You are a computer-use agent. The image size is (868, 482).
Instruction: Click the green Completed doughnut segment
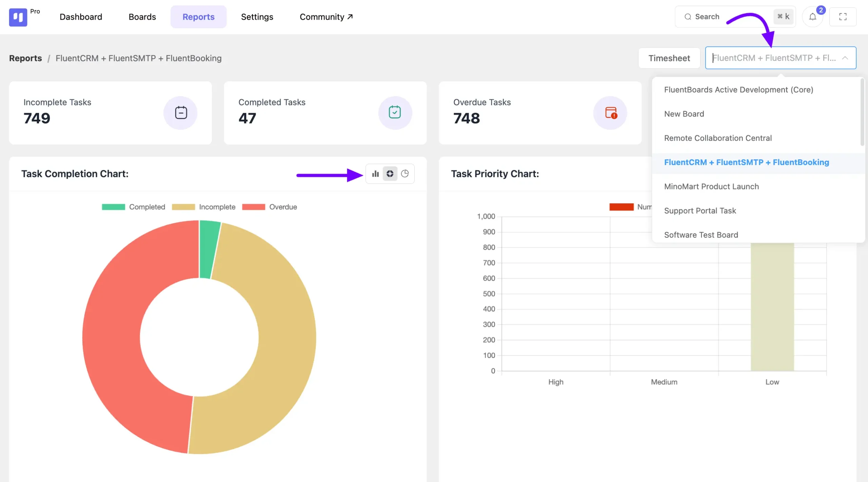pyautogui.click(x=208, y=249)
